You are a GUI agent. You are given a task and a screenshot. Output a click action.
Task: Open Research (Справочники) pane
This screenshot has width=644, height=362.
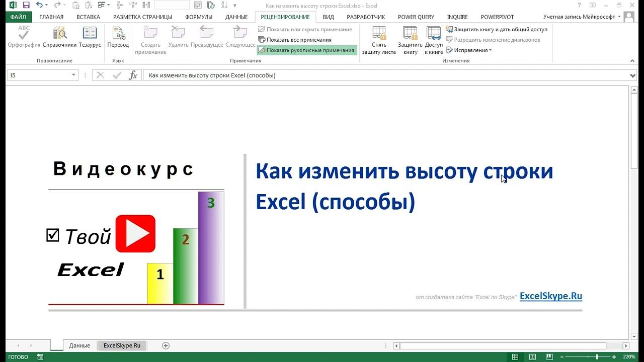pyautogui.click(x=59, y=37)
